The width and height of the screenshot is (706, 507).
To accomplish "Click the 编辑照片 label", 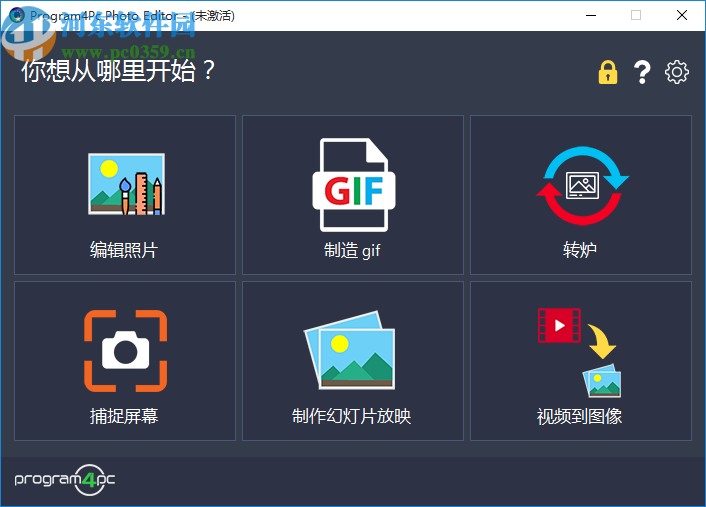I will pos(124,250).
